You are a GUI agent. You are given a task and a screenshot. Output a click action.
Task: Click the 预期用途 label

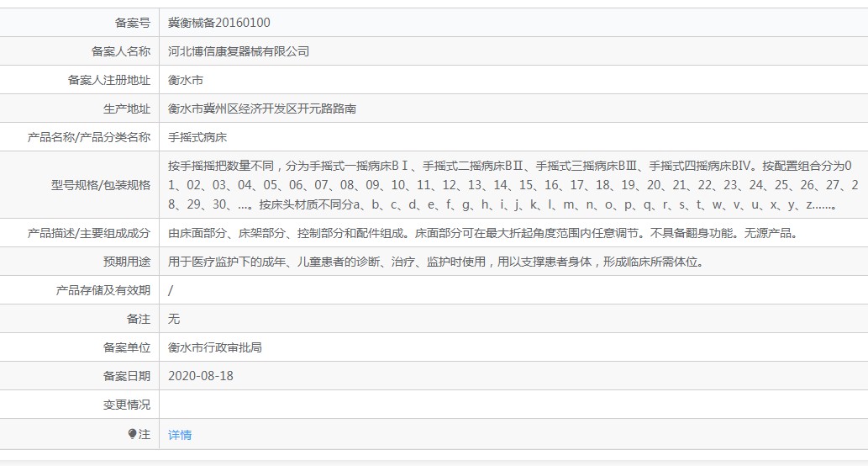127,262
